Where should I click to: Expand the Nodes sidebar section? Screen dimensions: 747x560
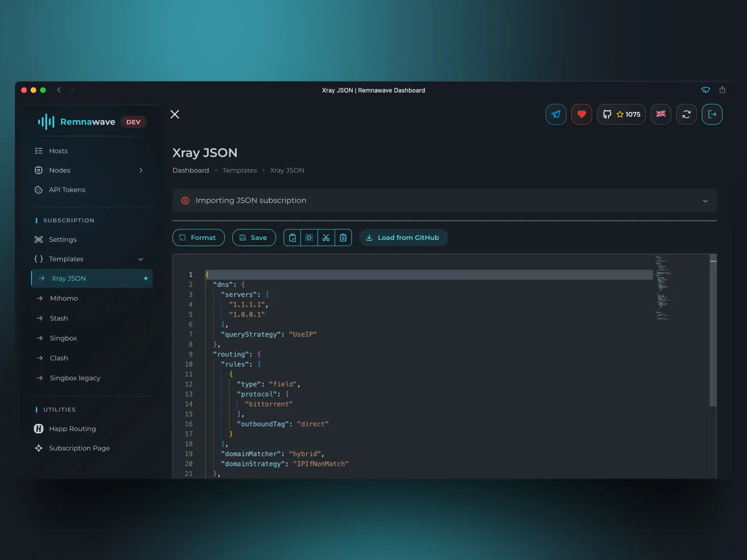141,170
